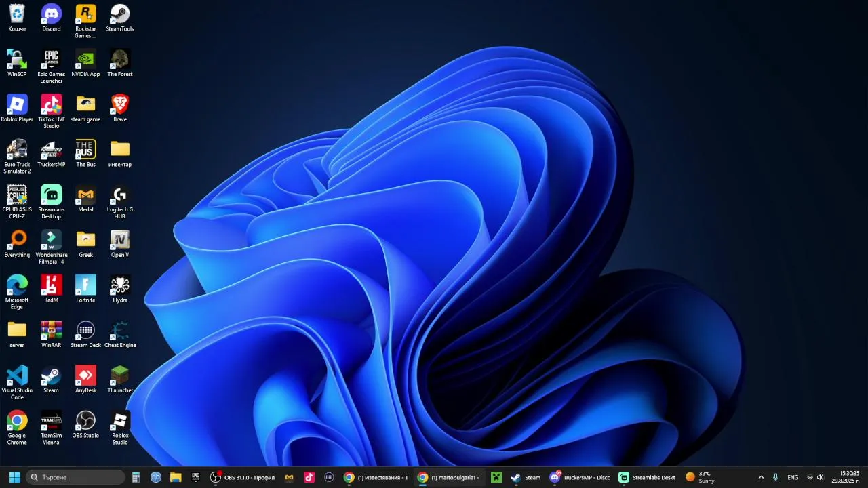868x488 pixels.
Task: Open the Hydra launcher icon
Action: click(x=120, y=289)
